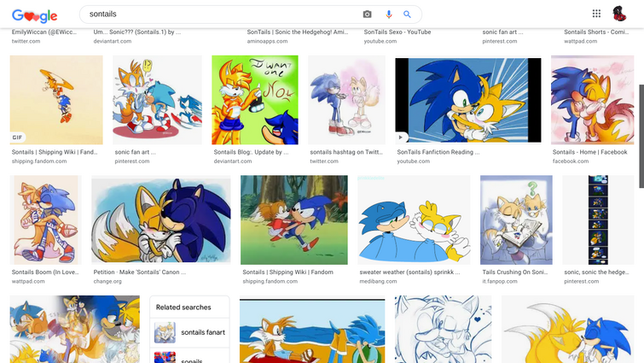Click the it.fanpop.com source text

pos(500,282)
